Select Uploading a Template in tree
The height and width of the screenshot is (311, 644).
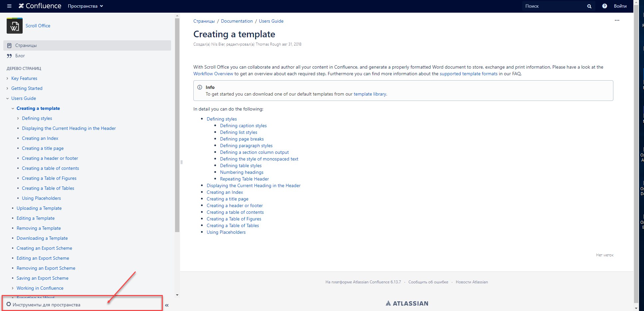coord(39,208)
